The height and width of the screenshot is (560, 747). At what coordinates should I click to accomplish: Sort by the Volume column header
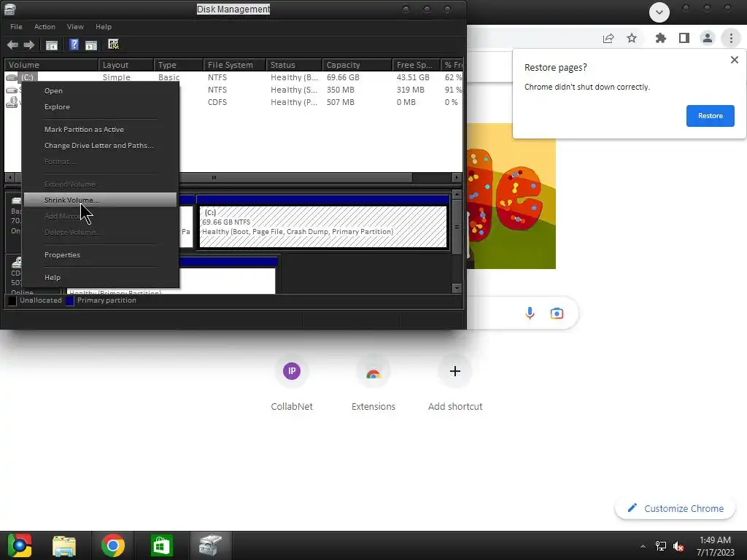point(51,65)
